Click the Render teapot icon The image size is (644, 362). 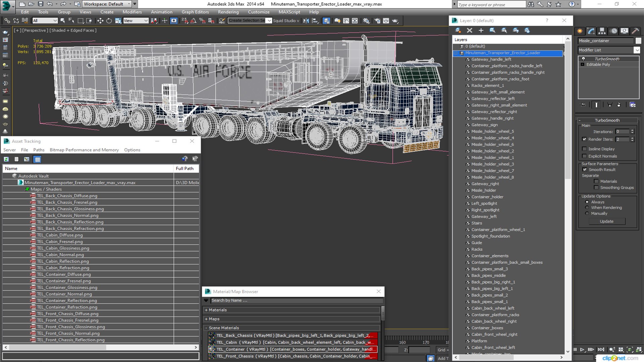pyautogui.click(x=395, y=21)
